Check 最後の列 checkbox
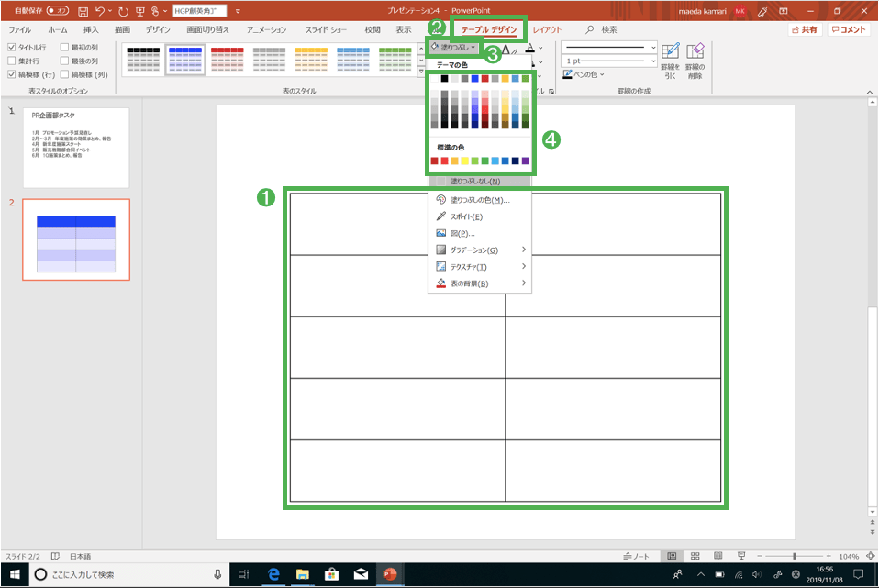 point(64,61)
